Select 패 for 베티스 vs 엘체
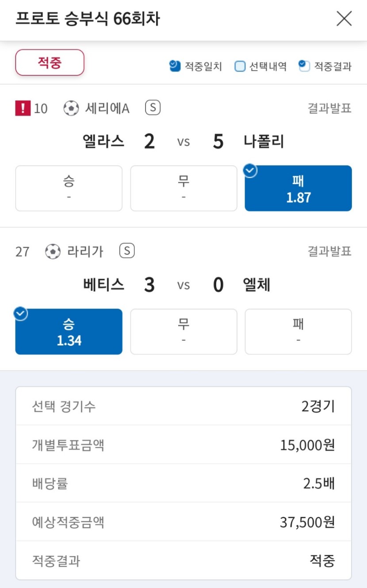Screen dimensions: 367x588 298,331
